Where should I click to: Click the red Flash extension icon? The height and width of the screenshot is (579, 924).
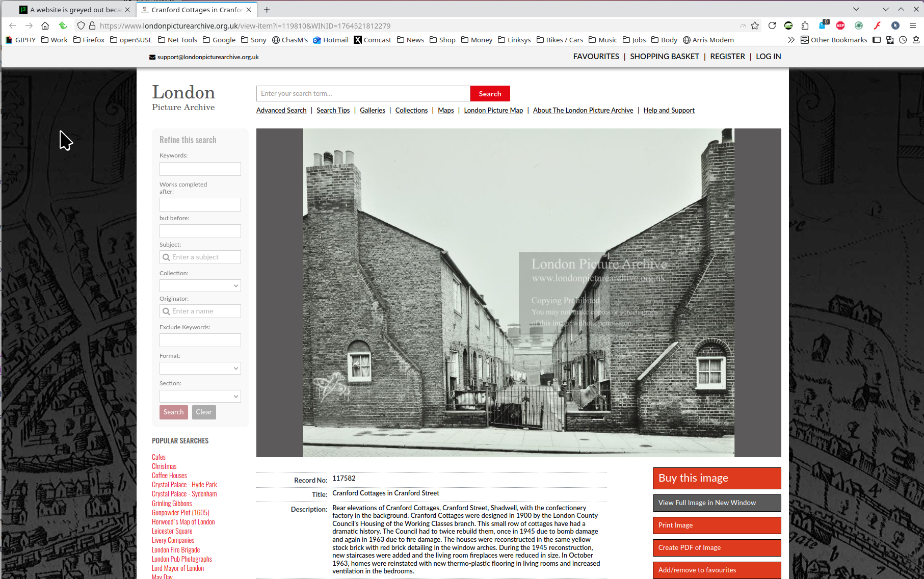click(x=877, y=25)
